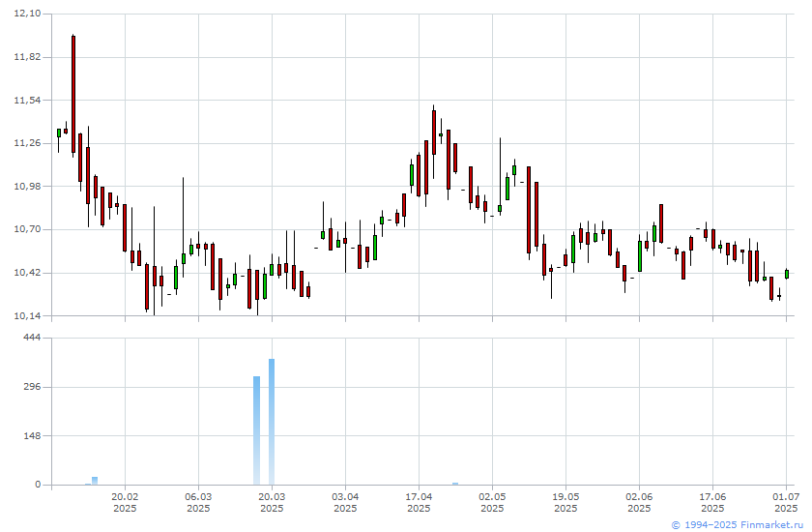Click the second-tallest blue volume bar
The width and height of the screenshot is (812, 532).
(256, 430)
